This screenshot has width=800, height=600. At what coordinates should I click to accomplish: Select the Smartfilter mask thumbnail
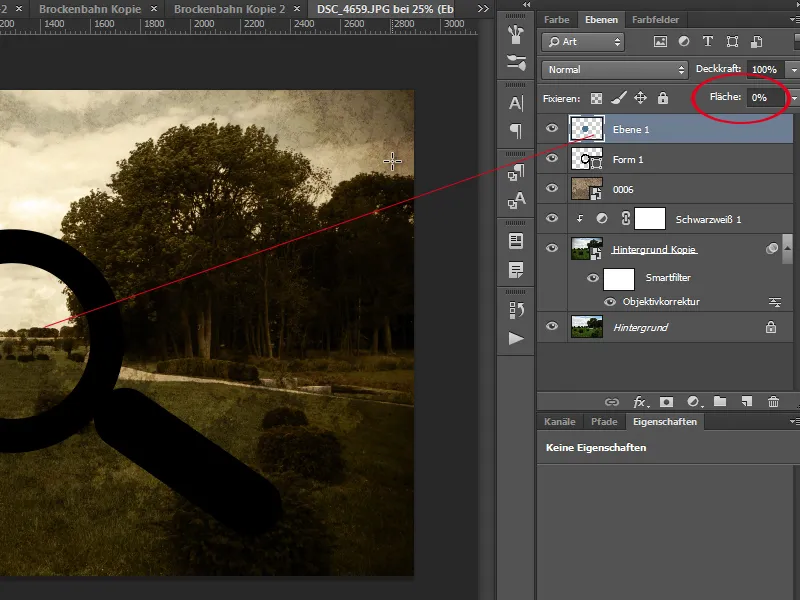point(618,279)
